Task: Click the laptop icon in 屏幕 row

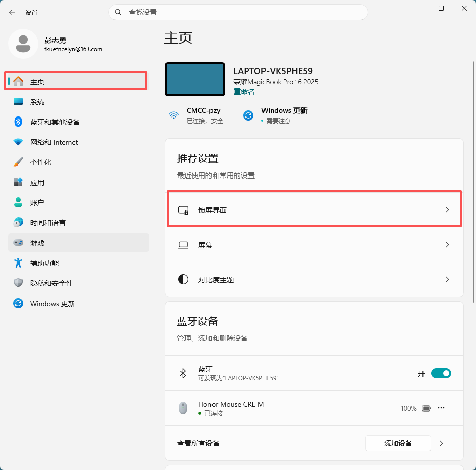Action: [x=183, y=245]
